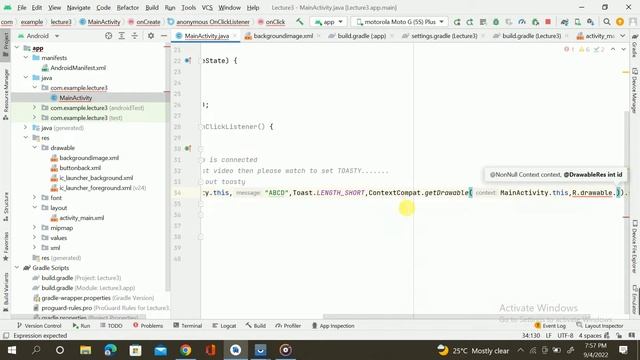Click the orange account avatar icon
640x360 pixels.
(x=620, y=22)
